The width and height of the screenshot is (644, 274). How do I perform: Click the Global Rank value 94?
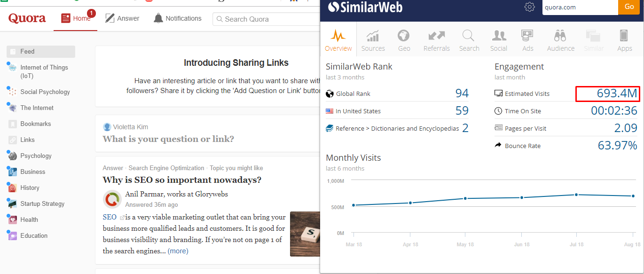(462, 94)
